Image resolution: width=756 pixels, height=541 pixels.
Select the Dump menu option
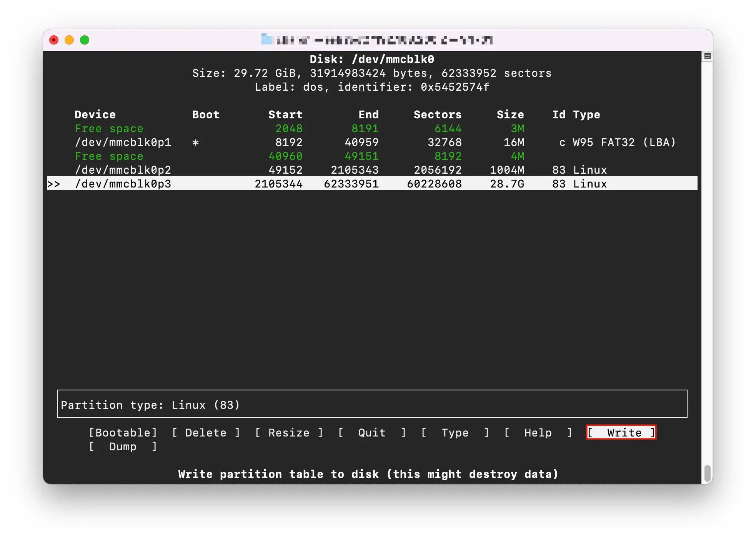click(x=123, y=446)
